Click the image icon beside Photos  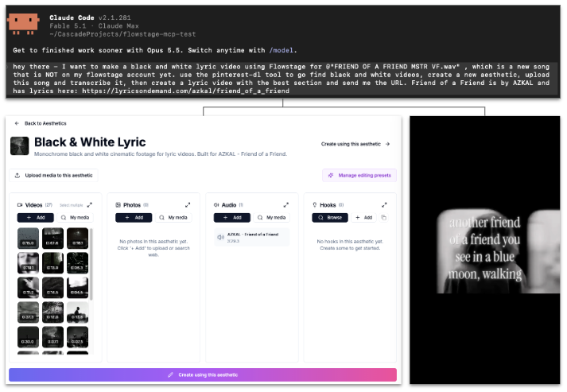(x=118, y=205)
